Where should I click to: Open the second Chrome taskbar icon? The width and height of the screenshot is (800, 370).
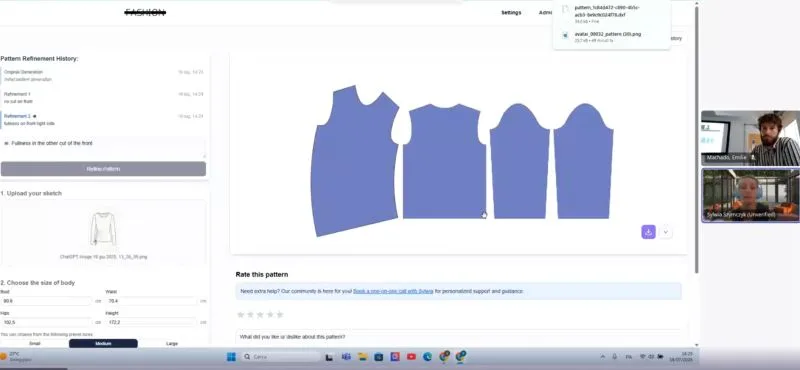pyautogui.click(x=461, y=356)
